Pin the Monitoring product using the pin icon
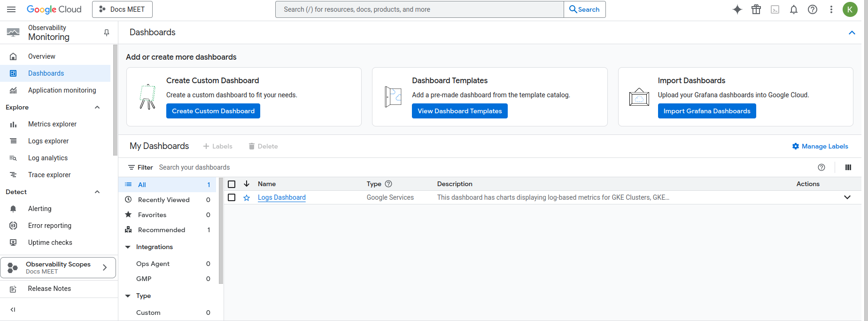This screenshot has width=868, height=321. pos(107,32)
